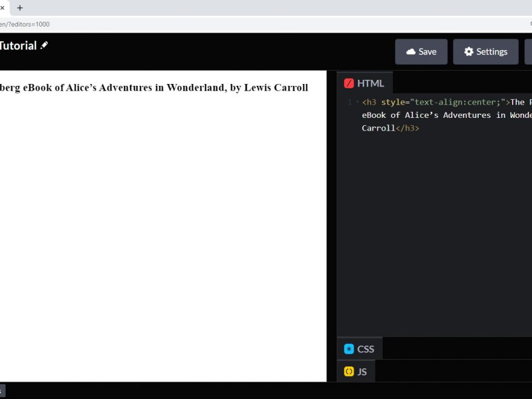Image resolution: width=532 pixels, height=399 pixels.
Task: Select the HTML editor tab
Action: point(370,83)
